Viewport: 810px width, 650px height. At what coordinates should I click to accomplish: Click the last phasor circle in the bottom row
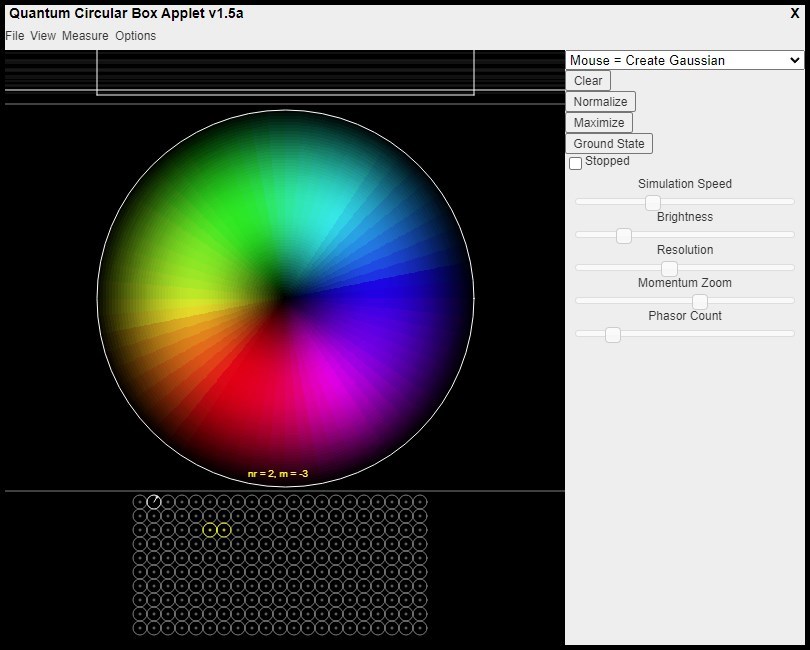point(420,628)
